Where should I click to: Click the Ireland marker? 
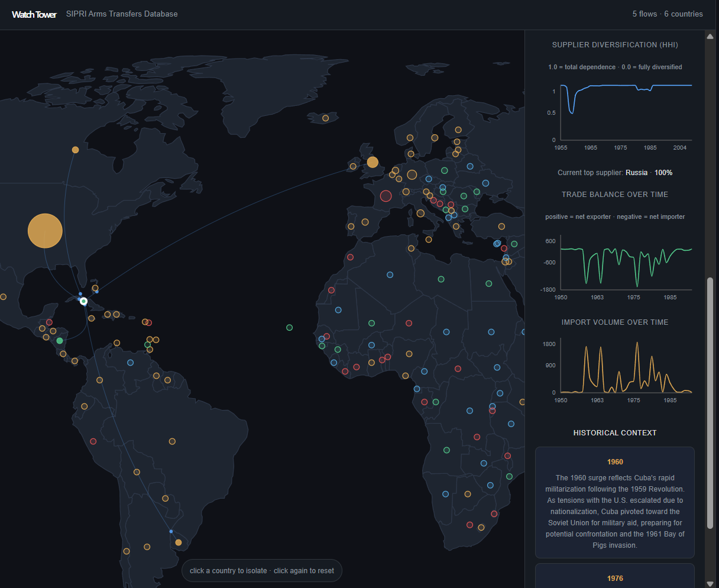(353, 166)
